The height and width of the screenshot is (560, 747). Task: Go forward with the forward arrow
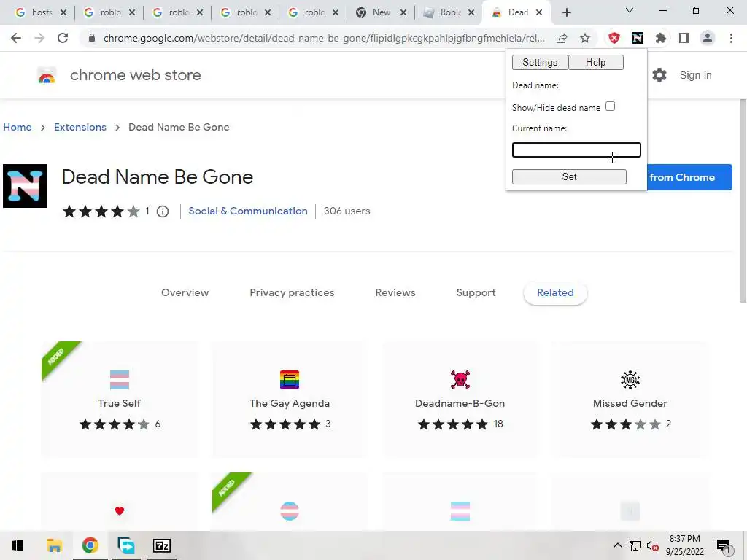click(x=39, y=38)
